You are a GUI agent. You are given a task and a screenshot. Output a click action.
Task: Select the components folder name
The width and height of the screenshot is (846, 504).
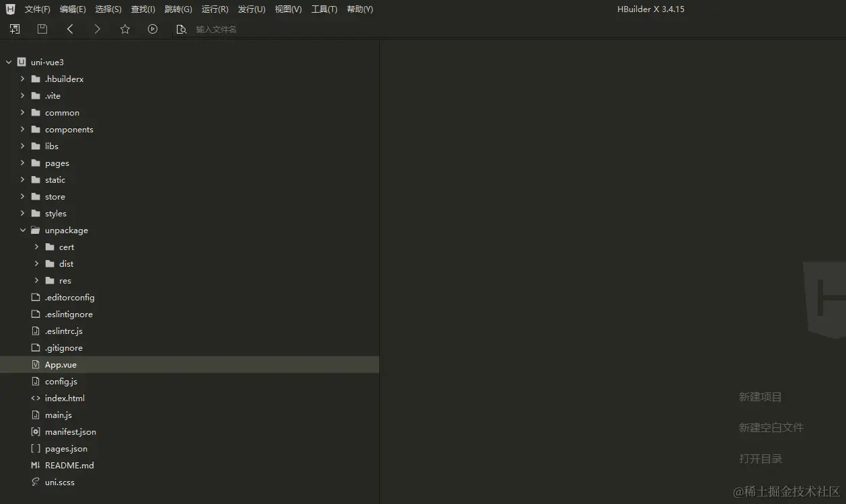pyautogui.click(x=69, y=130)
